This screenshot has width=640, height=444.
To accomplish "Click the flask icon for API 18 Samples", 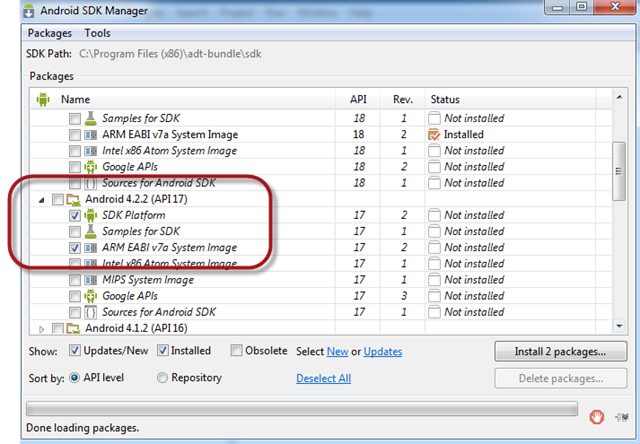I will (91, 118).
